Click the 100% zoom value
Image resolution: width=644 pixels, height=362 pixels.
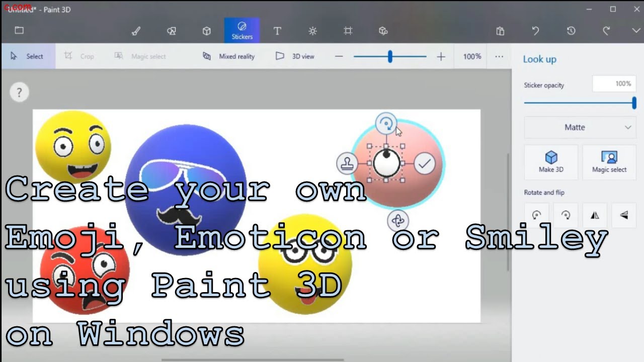click(472, 56)
